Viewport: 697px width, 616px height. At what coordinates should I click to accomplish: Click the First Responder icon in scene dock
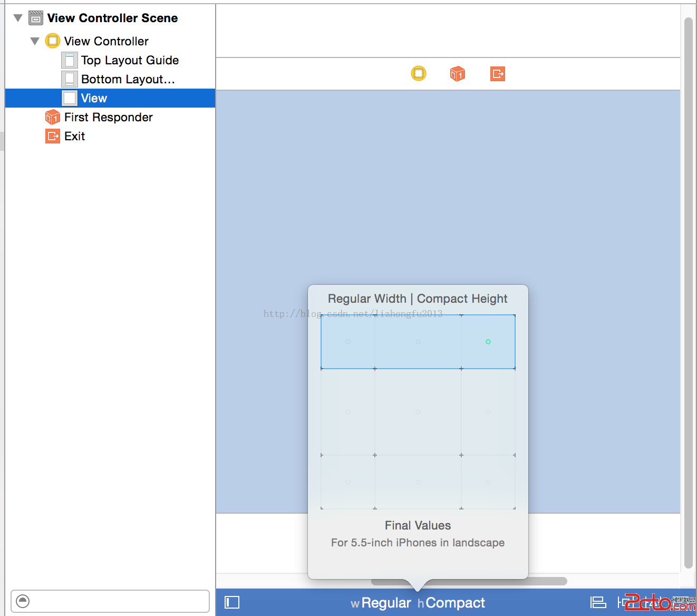(x=458, y=74)
